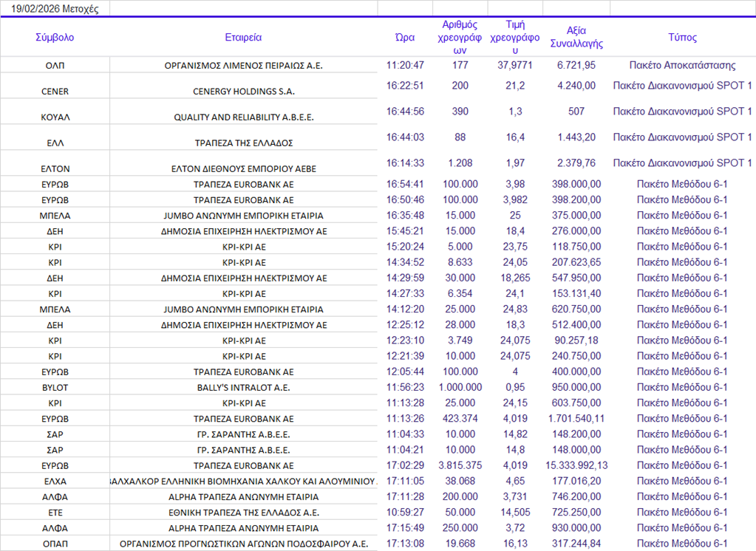Click value cell 6.721,95

pos(576,65)
